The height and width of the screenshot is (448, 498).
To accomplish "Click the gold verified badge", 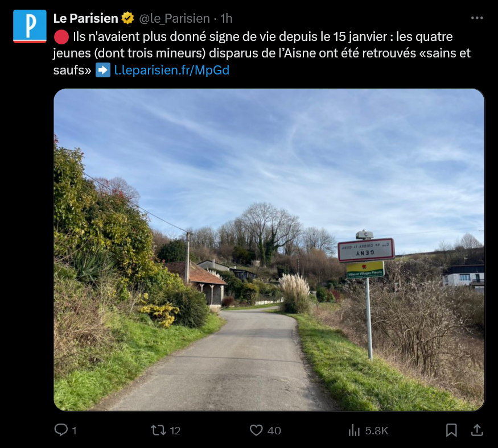I will point(128,19).
